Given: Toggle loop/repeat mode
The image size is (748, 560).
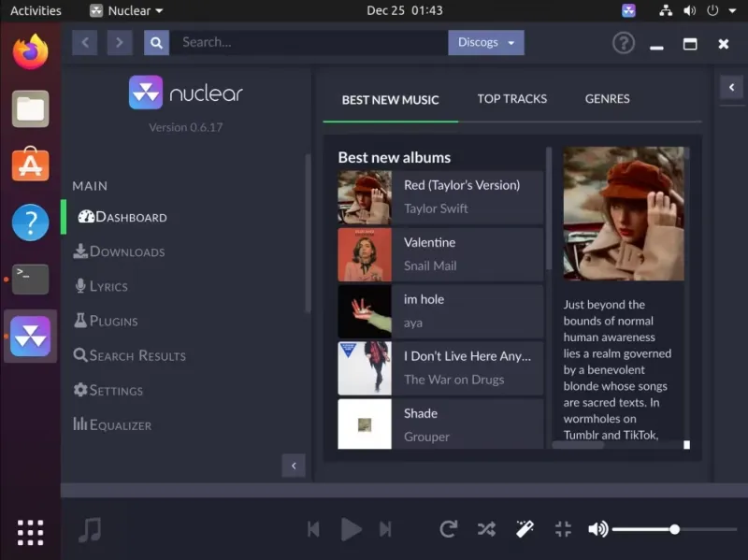Looking at the screenshot, I should [x=449, y=529].
